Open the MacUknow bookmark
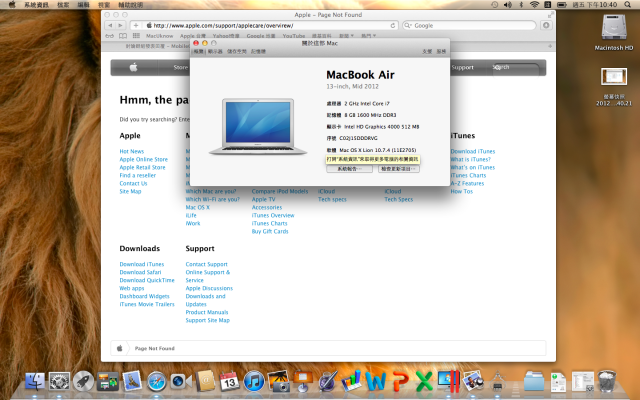The height and width of the screenshot is (400, 640). pos(160,36)
